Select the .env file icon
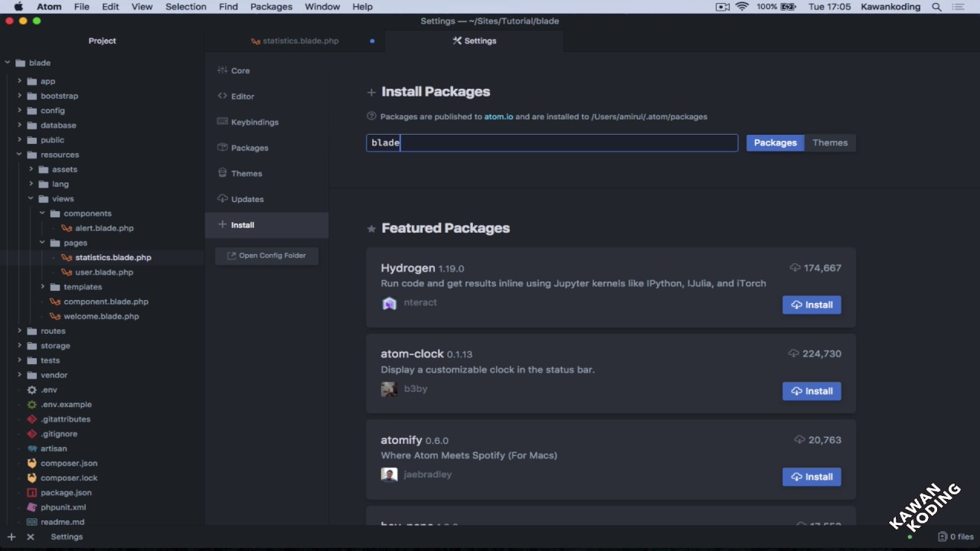This screenshot has width=980, height=551. tap(31, 390)
